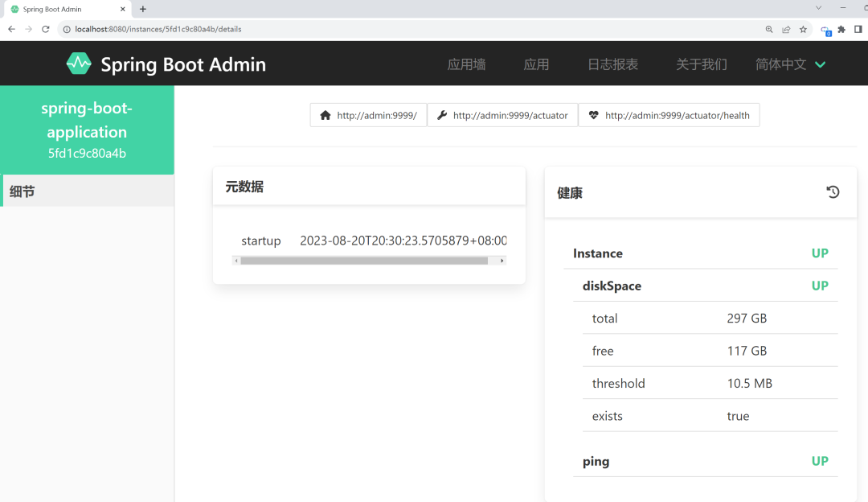The width and height of the screenshot is (868, 502).
Task: Click the Instance health row label
Action: 598,253
